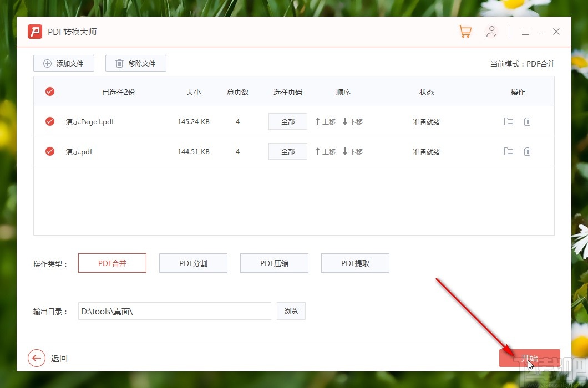The width and height of the screenshot is (588, 388).
Task: Click the output directory path field
Action: pyautogui.click(x=174, y=311)
